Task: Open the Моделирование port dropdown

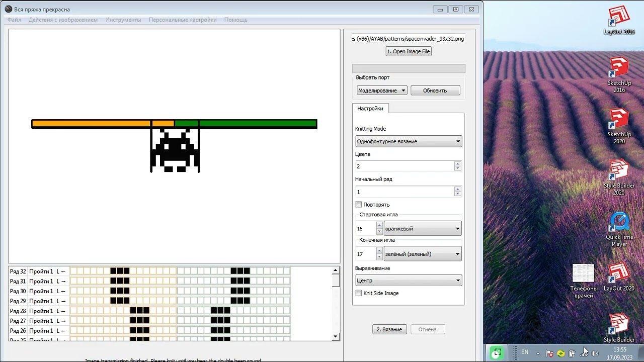Action: tap(382, 90)
